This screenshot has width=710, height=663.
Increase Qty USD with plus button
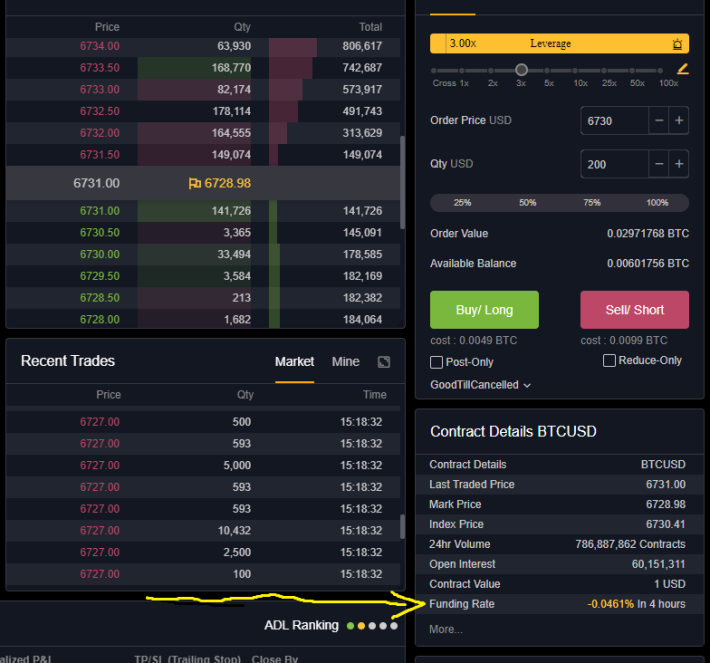[x=679, y=164]
